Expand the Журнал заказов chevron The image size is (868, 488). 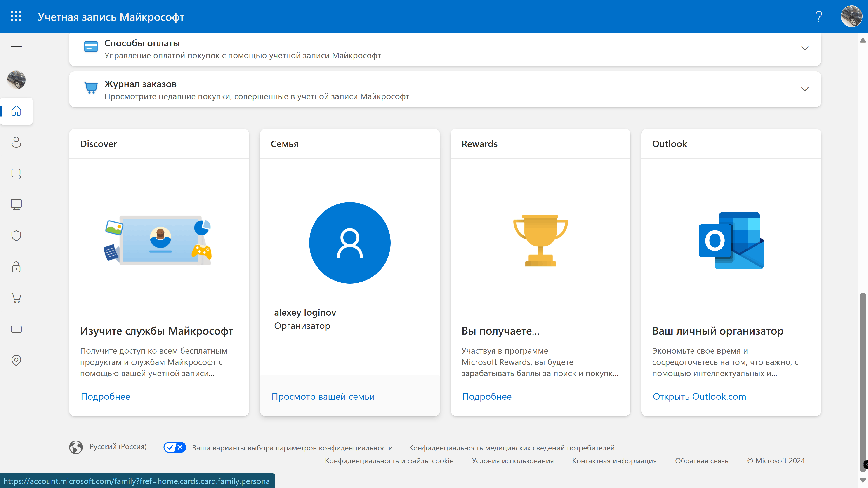[x=805, y=89]
